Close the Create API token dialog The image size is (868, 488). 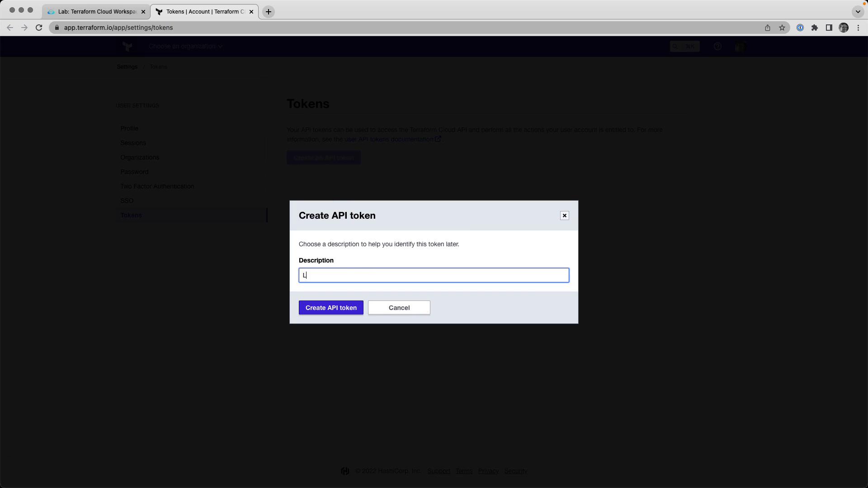(x=564, y=216)
